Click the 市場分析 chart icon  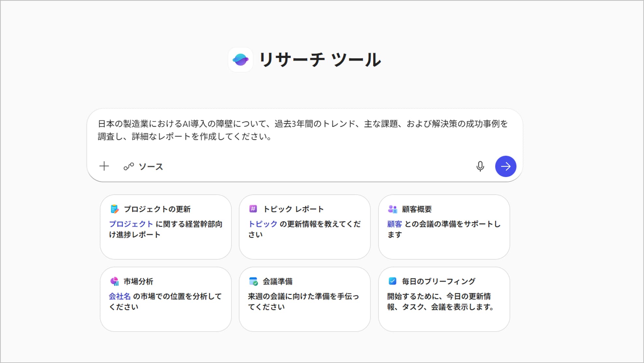coord(114,281)
